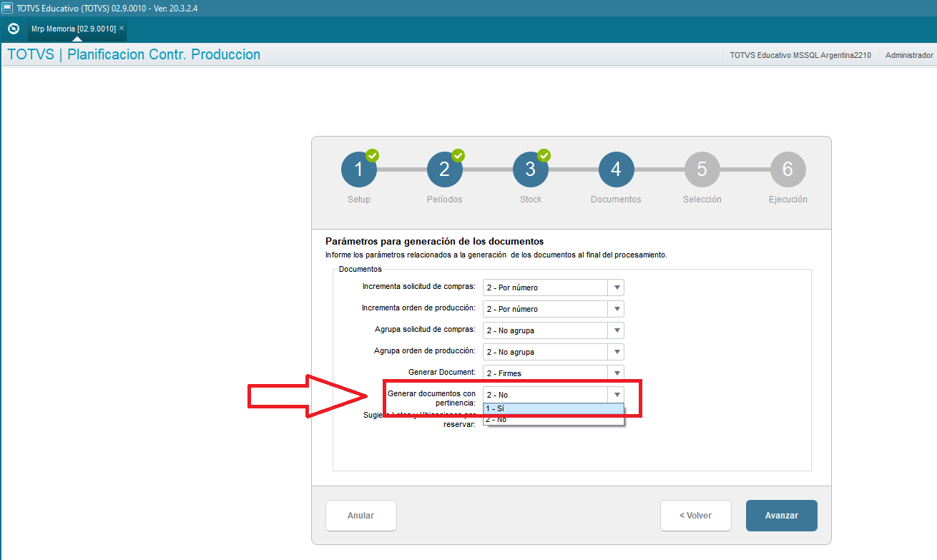
Task: Click 'TOTVS Educativo MSSQL Argentina2210' environment label
Action: click(x=800, y=55)
